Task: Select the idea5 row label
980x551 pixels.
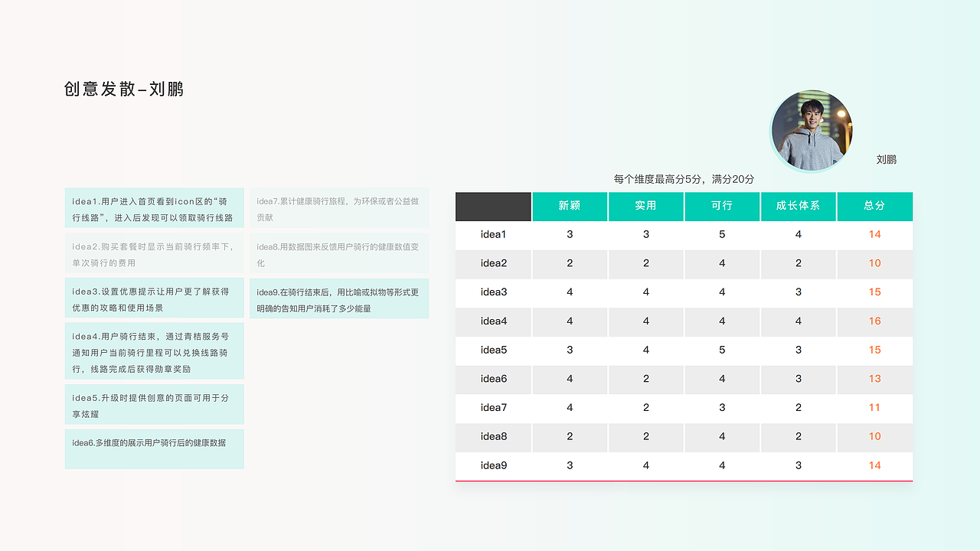Action: point(493,350)
